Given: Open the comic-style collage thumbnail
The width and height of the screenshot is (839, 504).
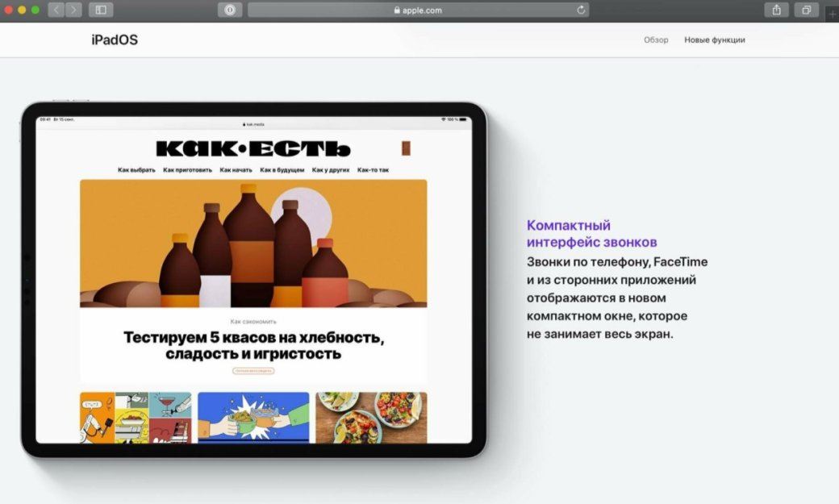Looking at the screenshot, I should pos(136,418).
